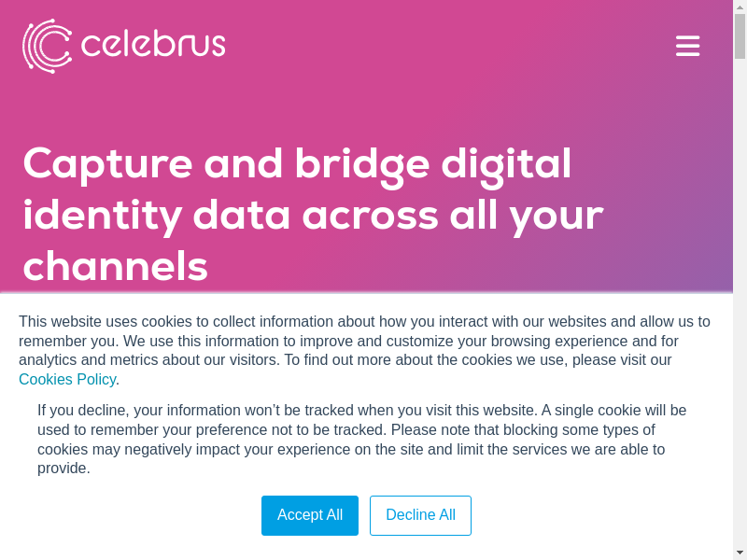Accept all cookies
The width and height of the screenshot is (747, 560).
310,515
